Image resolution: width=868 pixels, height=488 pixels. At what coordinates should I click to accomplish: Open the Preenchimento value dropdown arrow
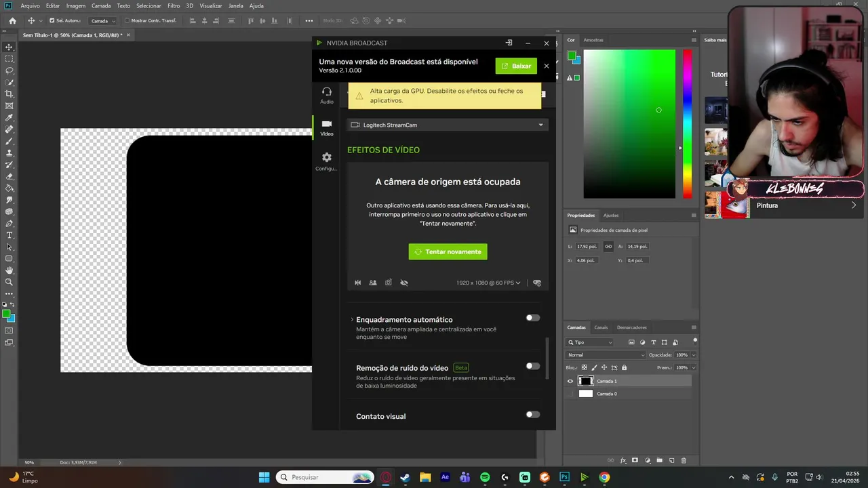point(693,367)
